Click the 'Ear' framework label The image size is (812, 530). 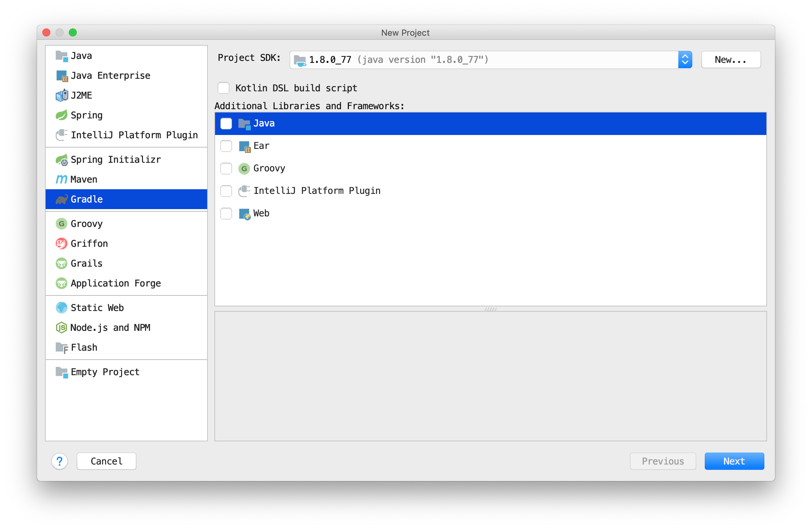tap(261, 146)
